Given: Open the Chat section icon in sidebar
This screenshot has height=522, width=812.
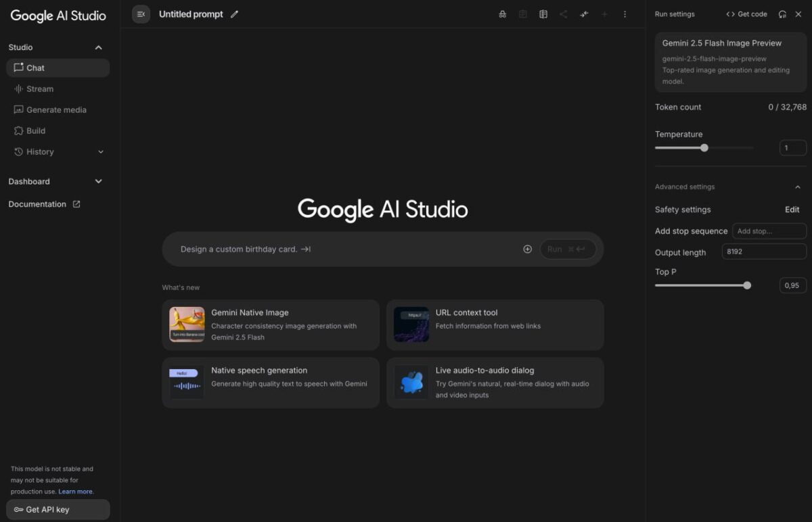Looking at the screenshot, I should pyautogui.click(x=18, y=68).
